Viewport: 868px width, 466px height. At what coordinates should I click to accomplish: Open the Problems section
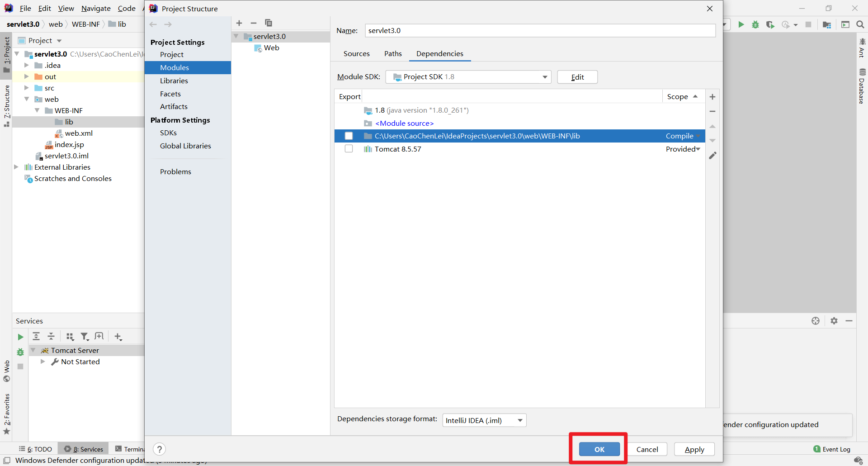[x=175, y=171]
